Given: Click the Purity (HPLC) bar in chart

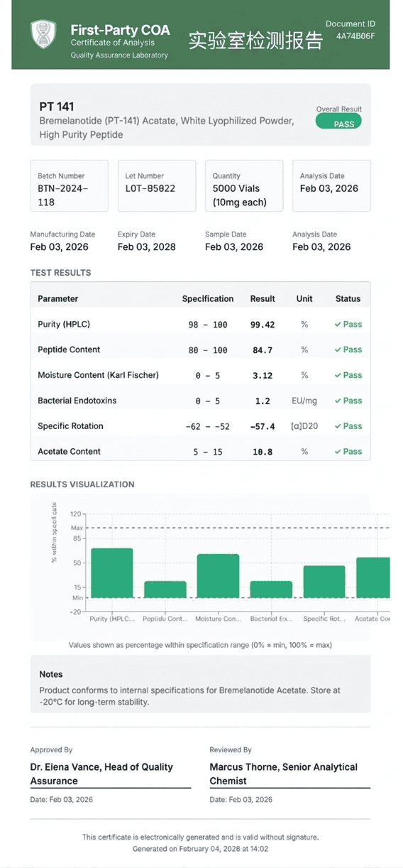Looking at the screenshot, I should [x=112, y=573].
